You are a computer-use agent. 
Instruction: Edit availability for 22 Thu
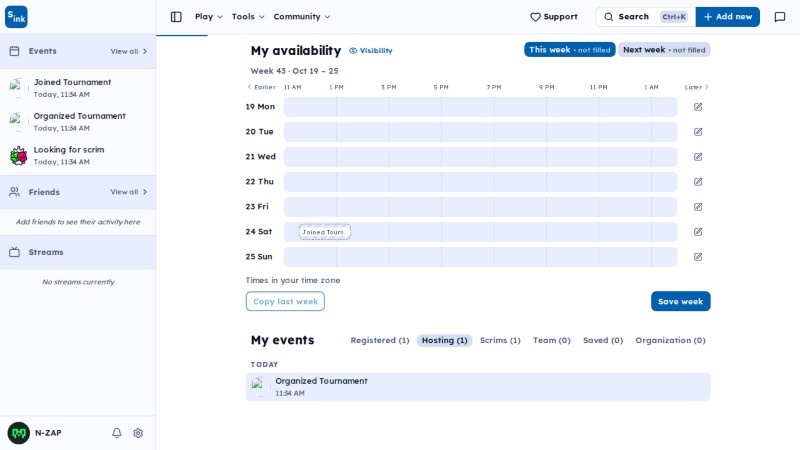coord(698,182)
